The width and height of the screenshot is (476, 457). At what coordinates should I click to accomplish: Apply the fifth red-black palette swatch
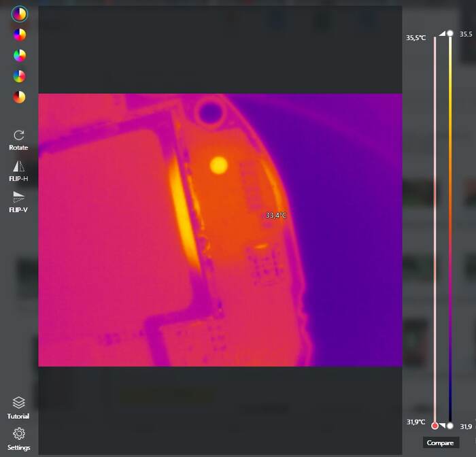(x=19, y=97)
